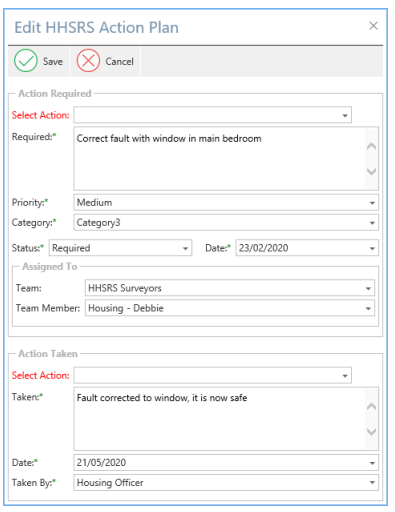Click the Save button label

(x=53, y=61)
